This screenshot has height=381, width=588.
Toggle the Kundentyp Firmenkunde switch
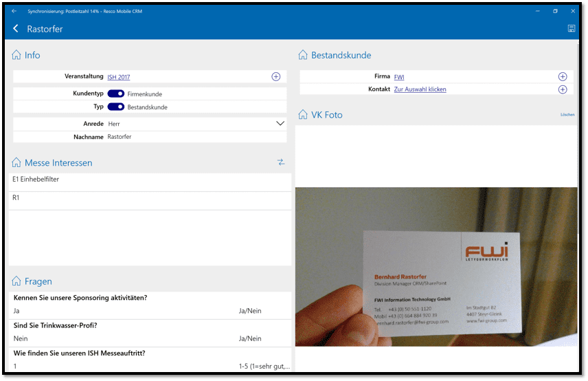(116, 94)
